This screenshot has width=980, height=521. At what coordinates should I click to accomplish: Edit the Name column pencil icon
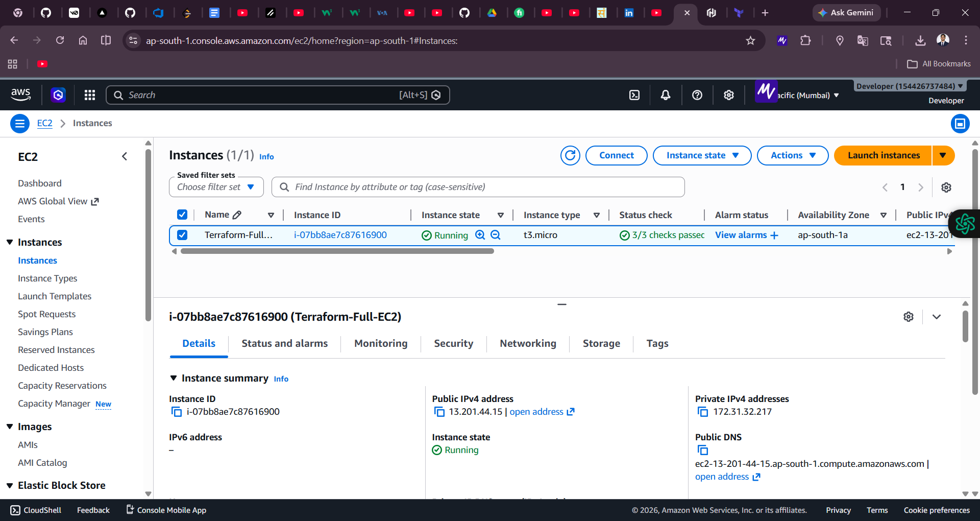237,215
